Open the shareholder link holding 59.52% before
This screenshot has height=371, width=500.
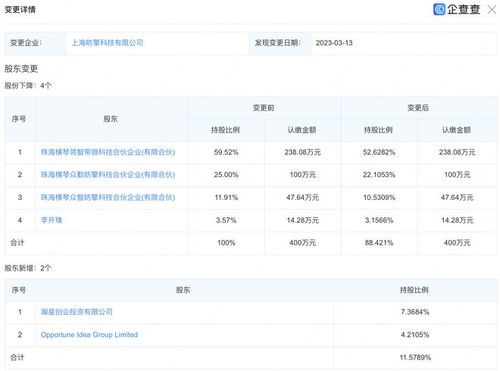pos(108,152)
